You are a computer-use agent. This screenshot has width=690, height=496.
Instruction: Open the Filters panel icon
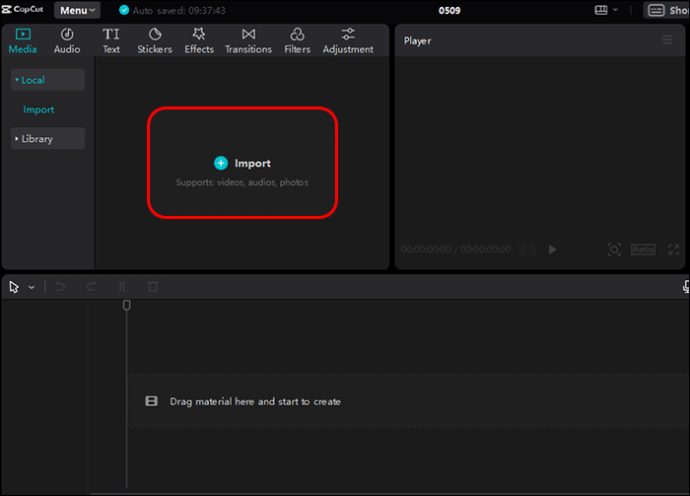[x=297, y=34]
